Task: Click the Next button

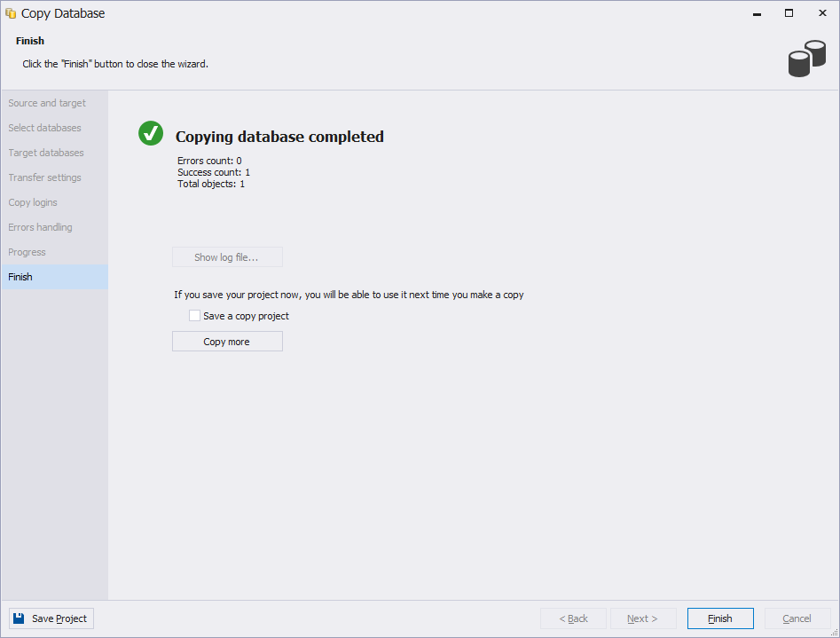Action: (x=642, y=618)
